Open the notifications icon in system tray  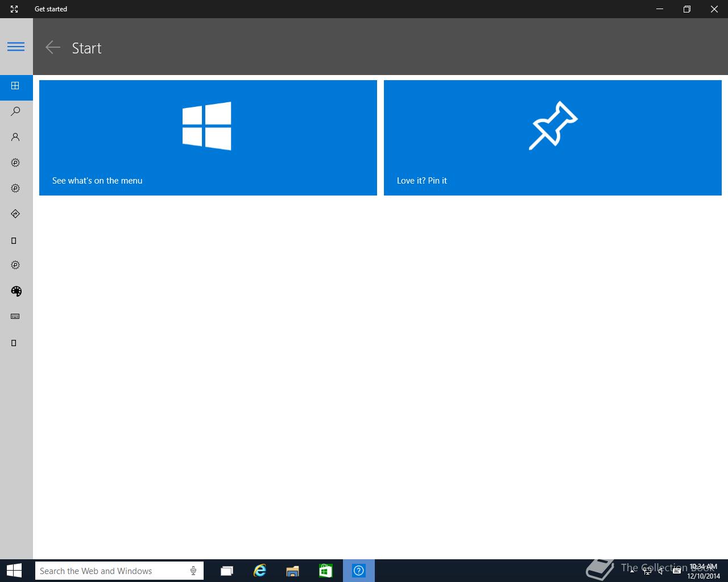tap(677, 571)
